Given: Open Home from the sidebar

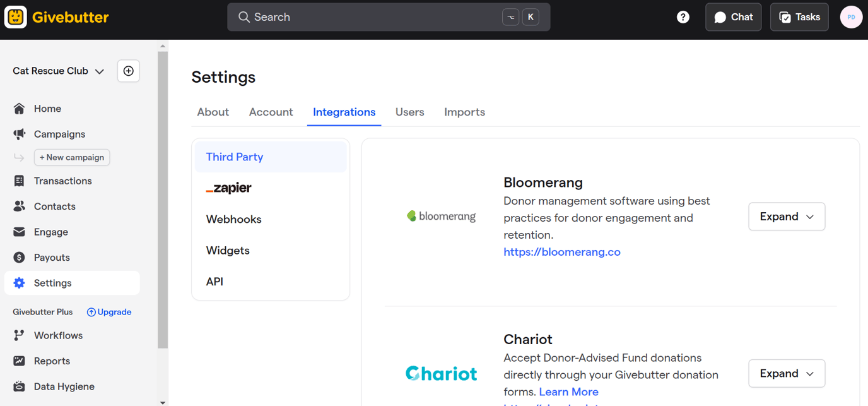Looking at the screenshot, I should click(47, 109).
